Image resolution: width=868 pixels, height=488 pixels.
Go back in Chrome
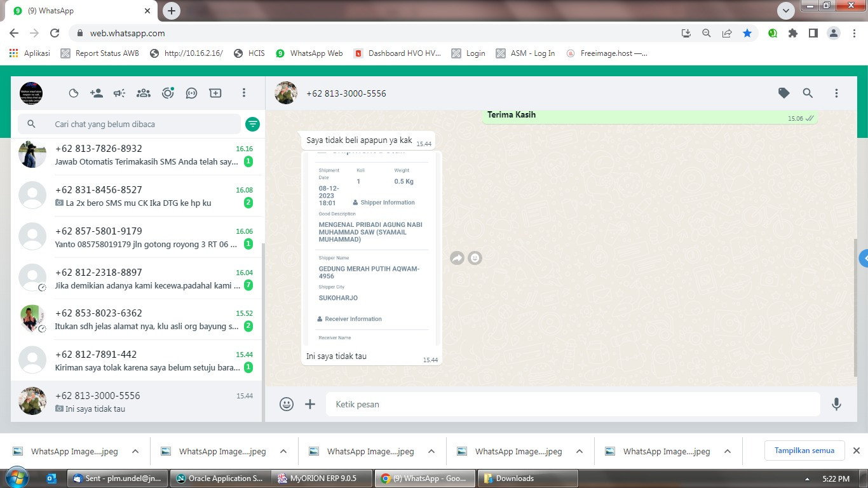pos(14,33)
